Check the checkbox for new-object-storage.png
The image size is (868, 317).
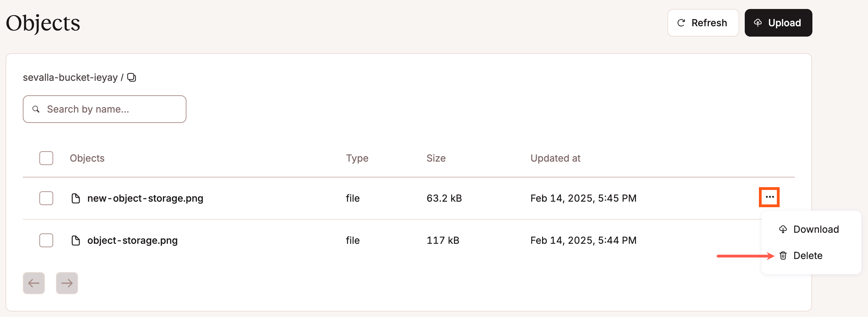pos(46,198)
